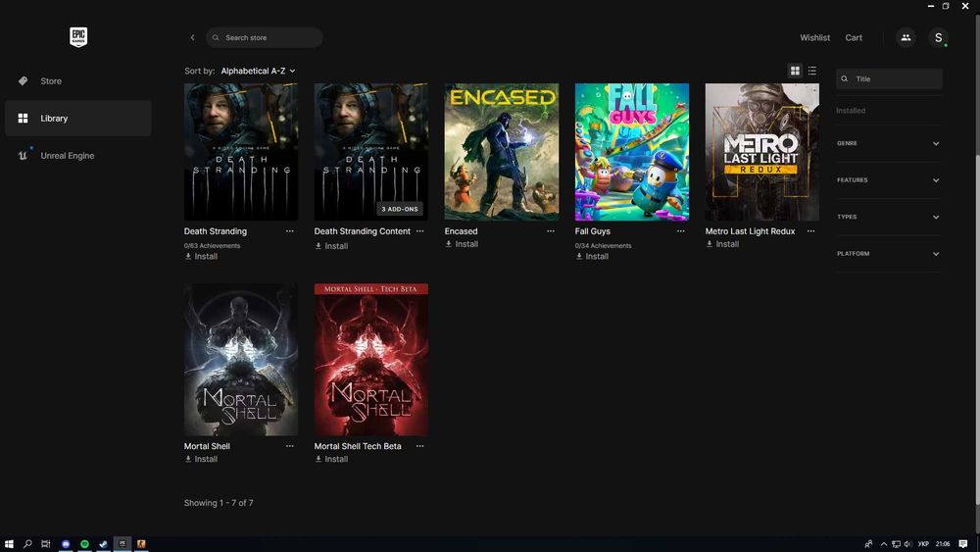Install Death Stranding Content
Image resolution: width=980 pixels, height=552 pixels.
point(331,246)
